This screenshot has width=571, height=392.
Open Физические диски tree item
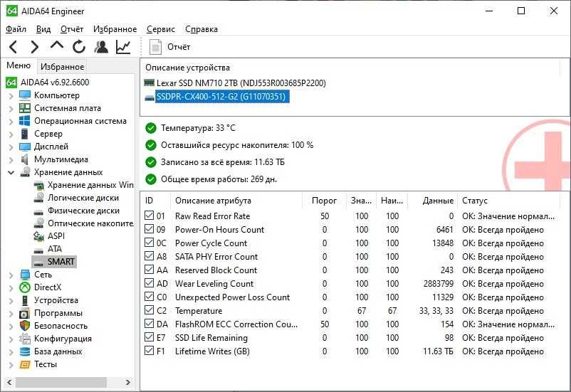click(83, 211)
